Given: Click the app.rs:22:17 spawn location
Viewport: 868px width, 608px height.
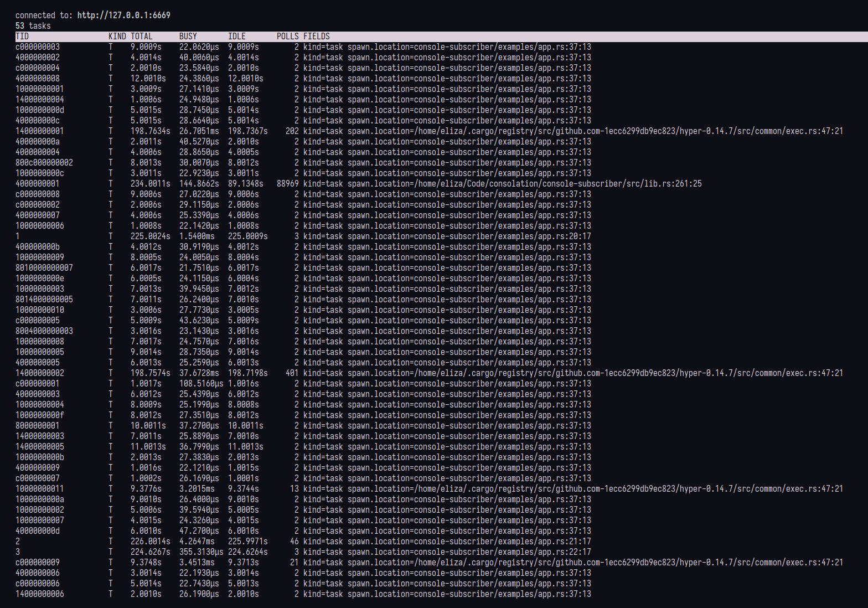Looking at the screenshot, I should pyautogui.click(x=469, y=552).
